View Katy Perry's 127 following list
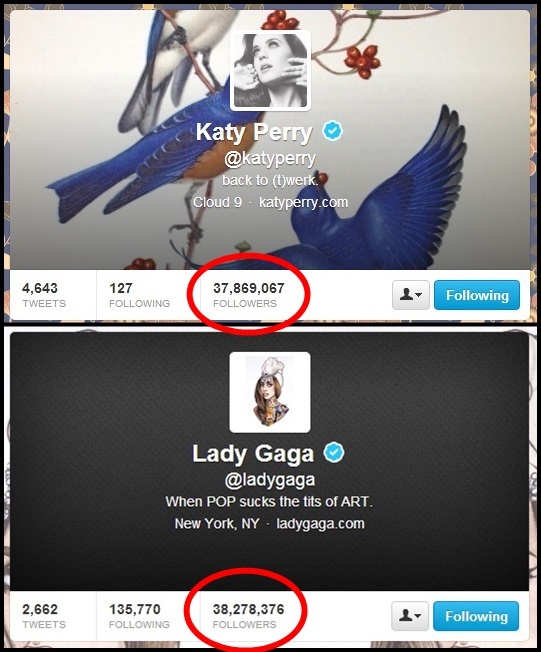The width and height of the screenshot is (541, 652). (139, 295)
